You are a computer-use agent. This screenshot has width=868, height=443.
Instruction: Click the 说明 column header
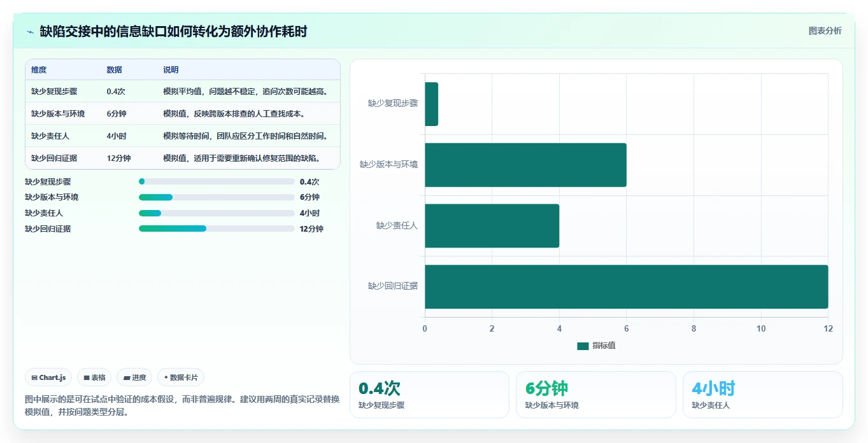coord(171,70)
